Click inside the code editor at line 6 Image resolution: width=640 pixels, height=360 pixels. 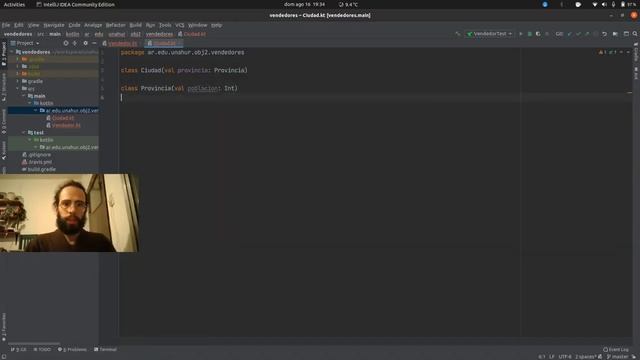click(x=376, y=98)
